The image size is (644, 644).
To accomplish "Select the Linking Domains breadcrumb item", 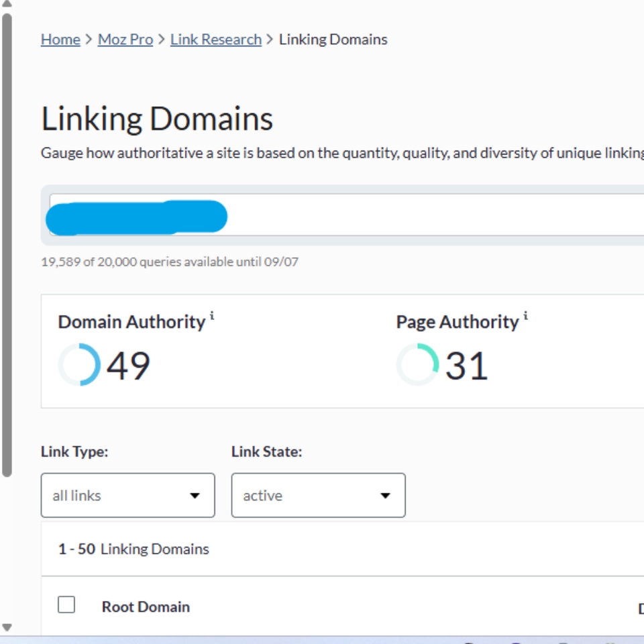I will pyautogui.click(x=333, y=39).
